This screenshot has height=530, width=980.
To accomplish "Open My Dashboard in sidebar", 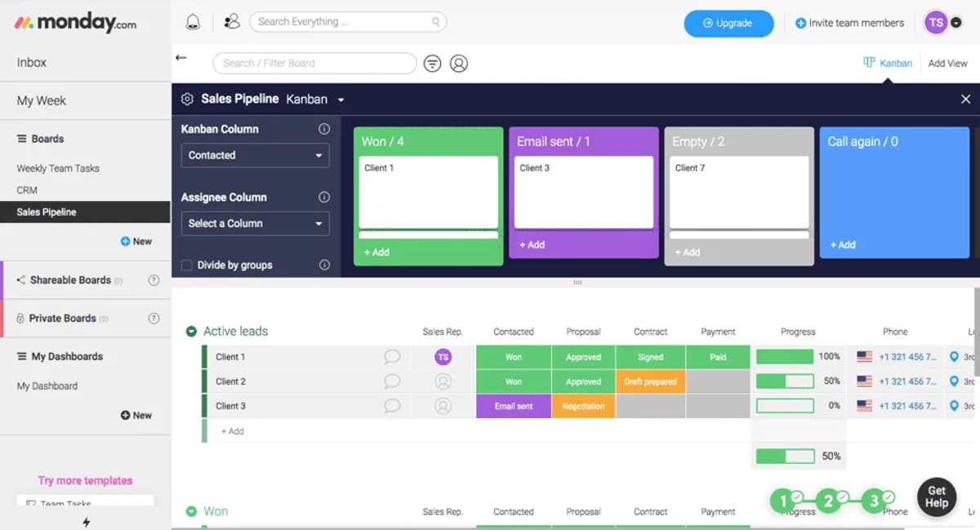I will 47,386.
